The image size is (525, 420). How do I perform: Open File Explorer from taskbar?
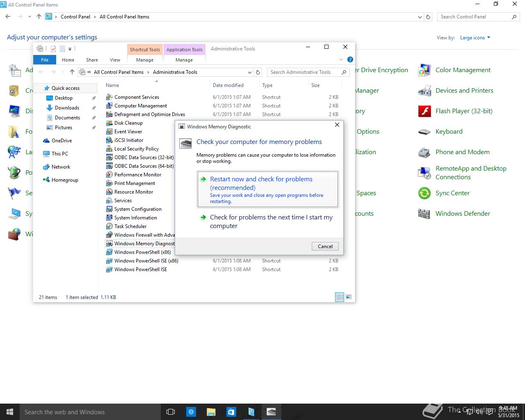pos(211,412)
